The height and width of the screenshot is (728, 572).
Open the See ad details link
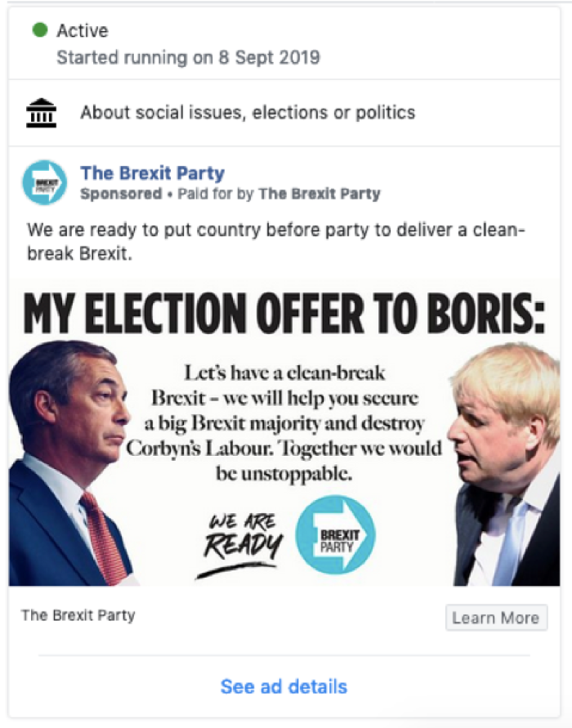coord(284,686)
